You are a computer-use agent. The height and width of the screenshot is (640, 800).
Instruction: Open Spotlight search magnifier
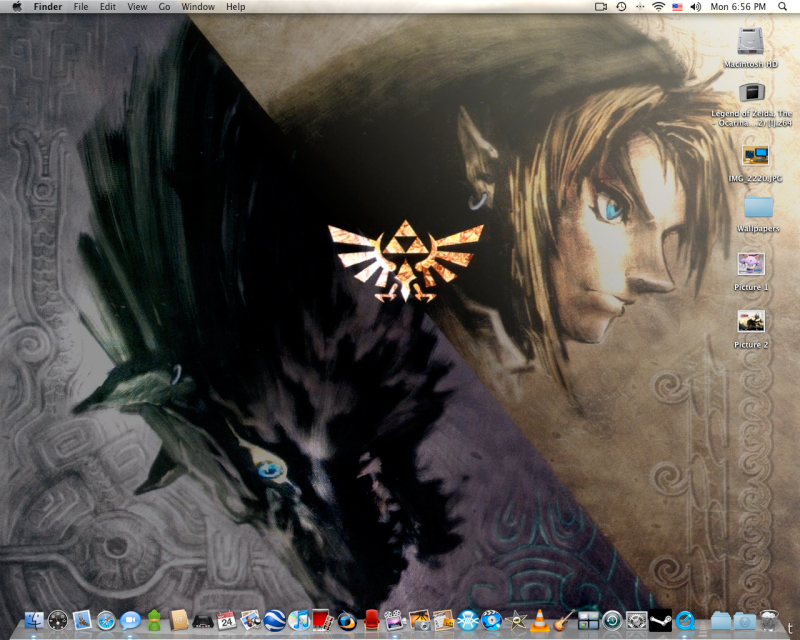click(x=782, y=7)
